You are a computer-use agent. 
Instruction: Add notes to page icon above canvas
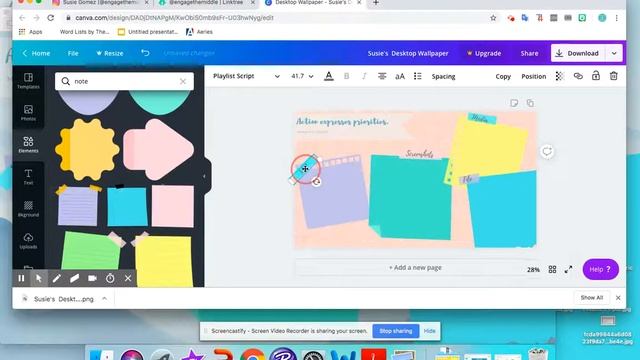(514, 103)
